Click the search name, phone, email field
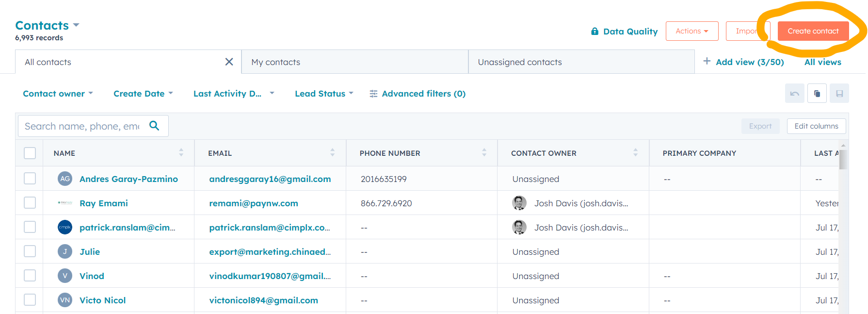 (x=82, y=126)
